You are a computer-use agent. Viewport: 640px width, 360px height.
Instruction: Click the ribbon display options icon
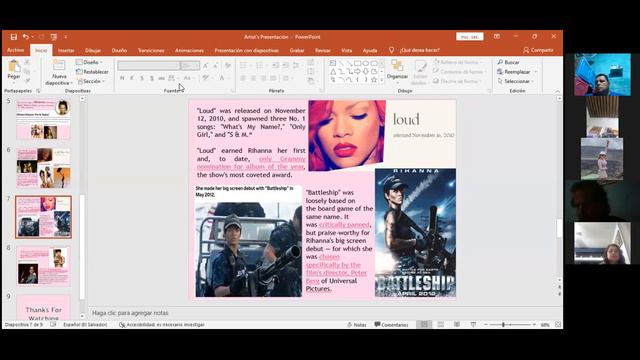point(497,36)
